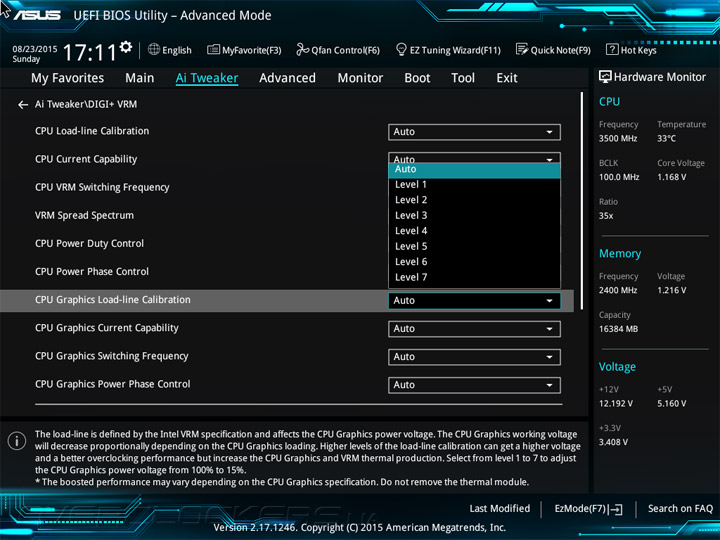The height and width of the screenshot is (540, 720).
Task: Open the CPU Graphics Switching Frequency dropdown
Action: [474, 357]
